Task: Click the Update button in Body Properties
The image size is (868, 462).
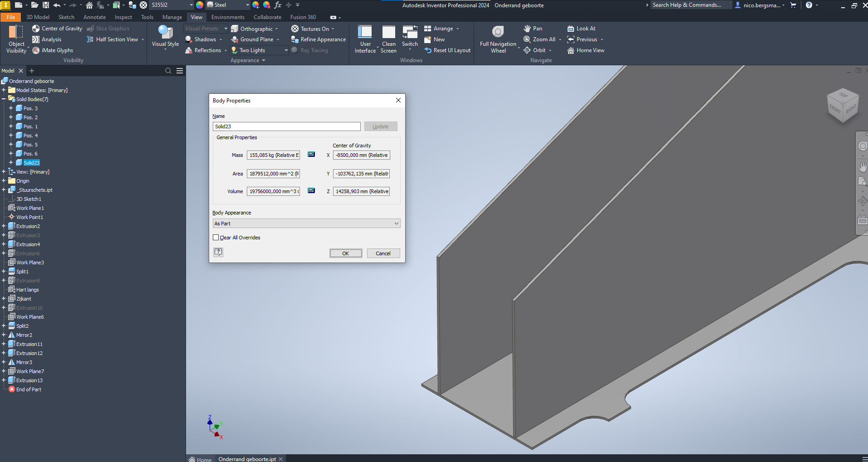Action: coord(380,126)
